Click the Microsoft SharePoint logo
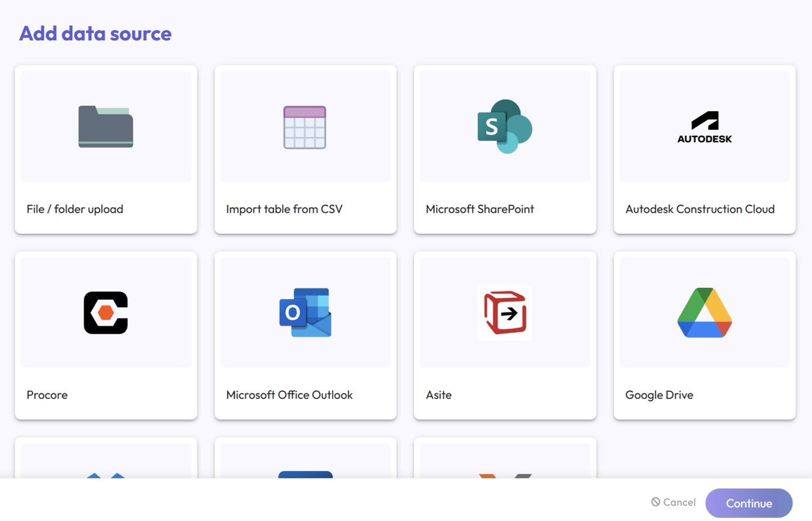The height and width of the screenshot is (521, 812). (x=505, y=126)
